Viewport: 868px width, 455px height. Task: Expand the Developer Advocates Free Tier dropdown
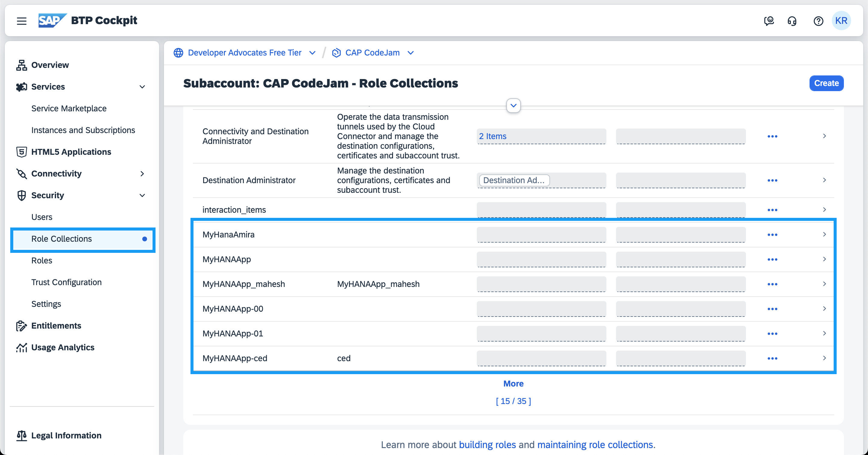tap(312, 52)
